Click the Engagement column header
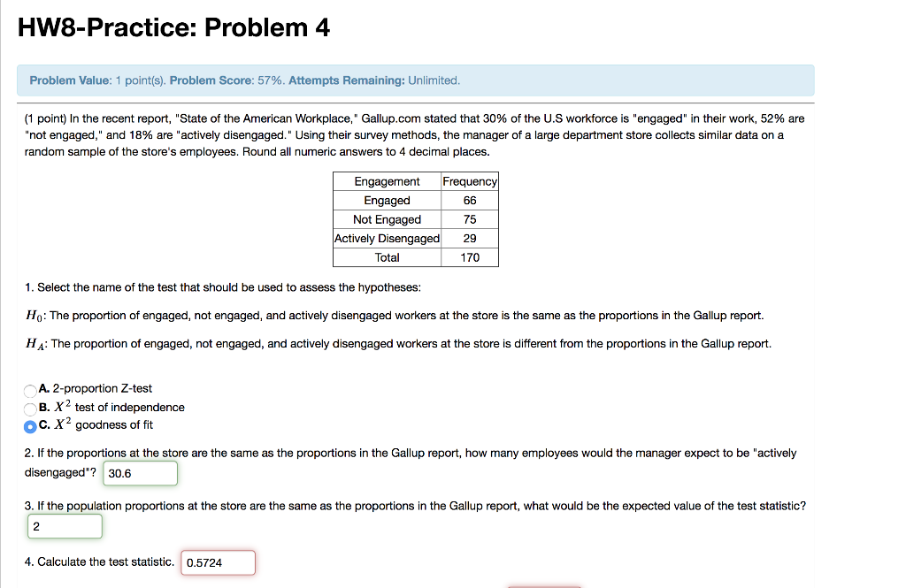 (x=387, y=180)
